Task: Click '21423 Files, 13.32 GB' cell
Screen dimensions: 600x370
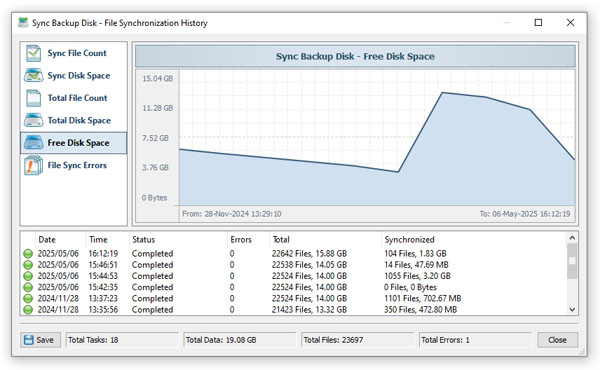Action: (309, 310)
